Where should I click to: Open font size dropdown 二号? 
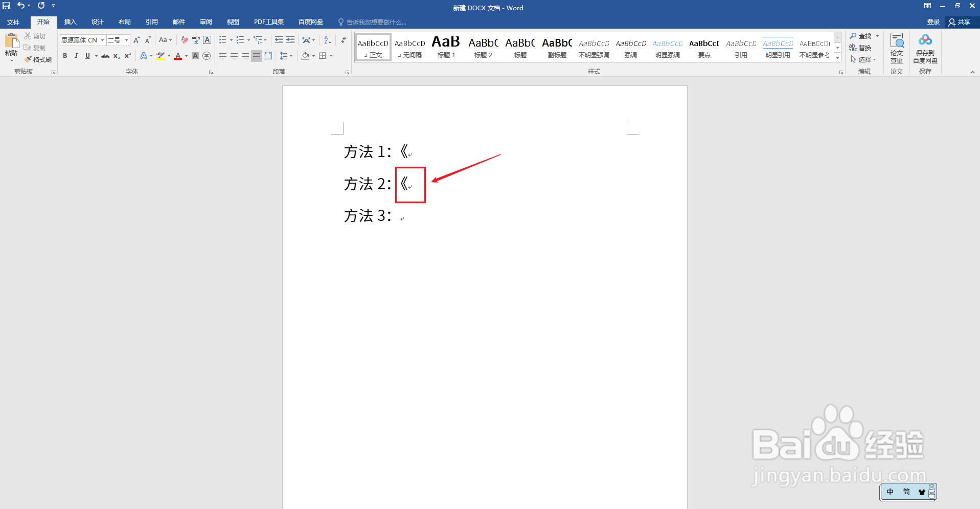[126, 40]
